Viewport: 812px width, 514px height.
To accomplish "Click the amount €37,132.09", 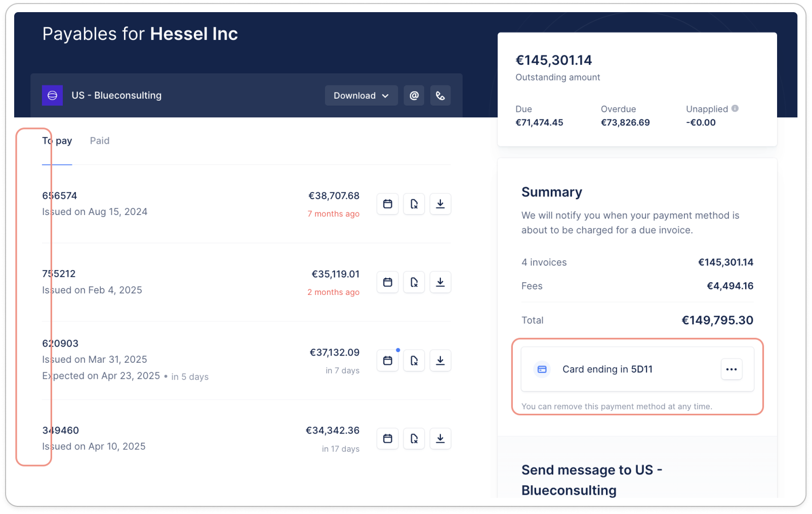I will [x=335, y=353].
